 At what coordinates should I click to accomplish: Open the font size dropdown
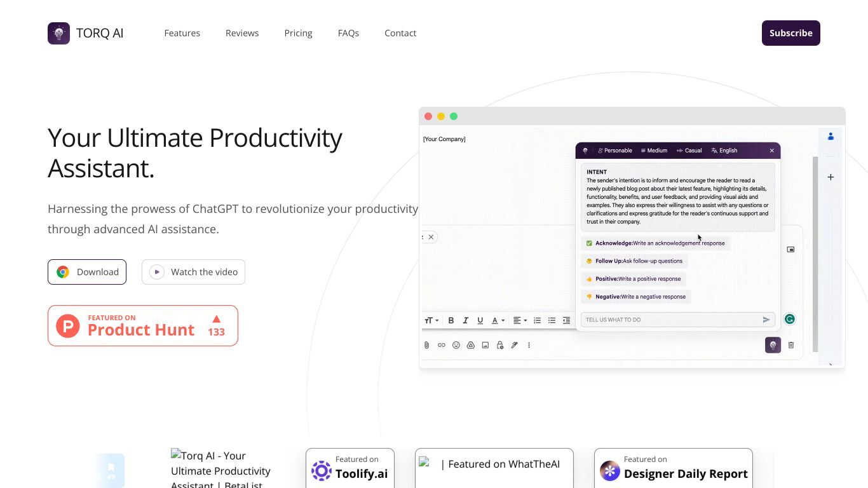(x=431, y=320)
